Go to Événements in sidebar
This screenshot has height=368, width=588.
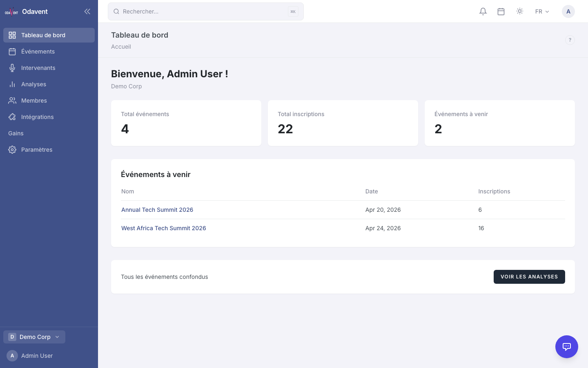pos(49,52)
